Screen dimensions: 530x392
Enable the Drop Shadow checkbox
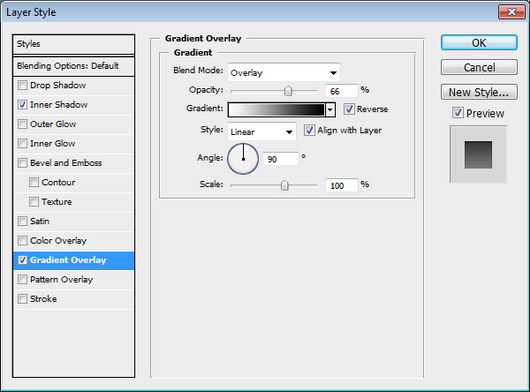(x=23, y=85)
